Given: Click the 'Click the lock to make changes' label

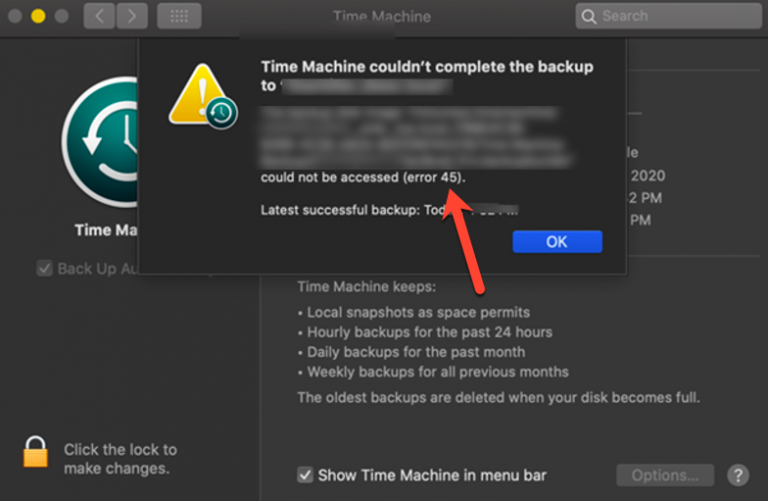Looking at the screenshot, I should (x=120, y=459).
